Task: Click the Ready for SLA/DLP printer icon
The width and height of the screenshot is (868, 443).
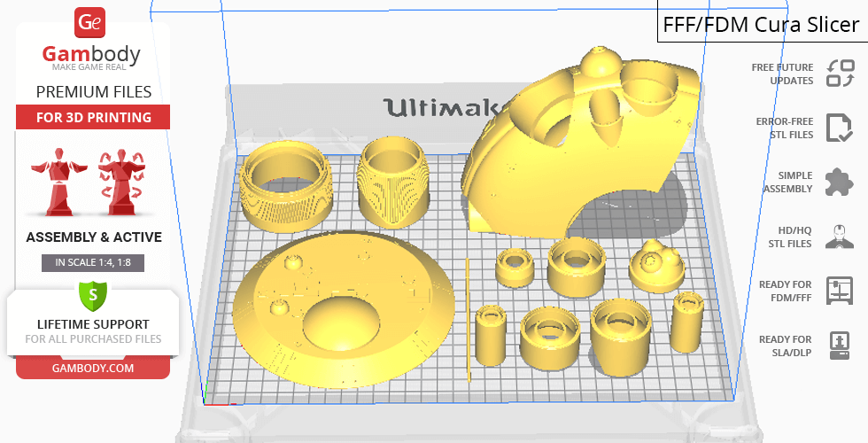Action: (839, 345)
